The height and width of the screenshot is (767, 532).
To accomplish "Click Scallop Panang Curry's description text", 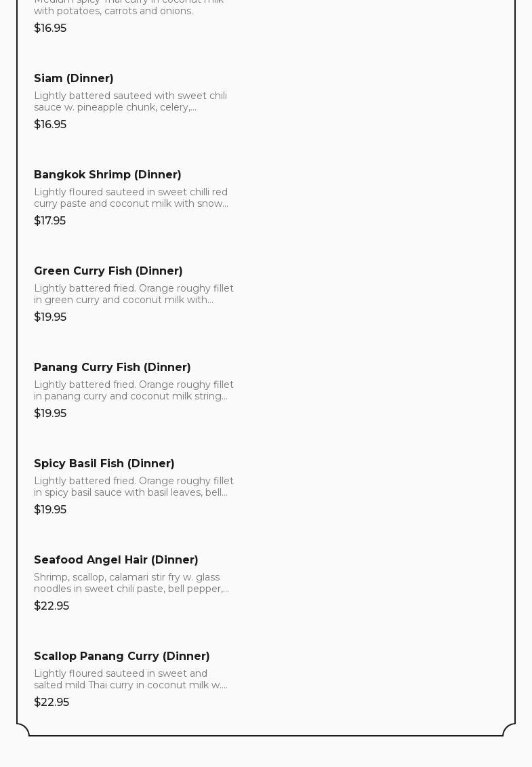I will tap(131, 680).
